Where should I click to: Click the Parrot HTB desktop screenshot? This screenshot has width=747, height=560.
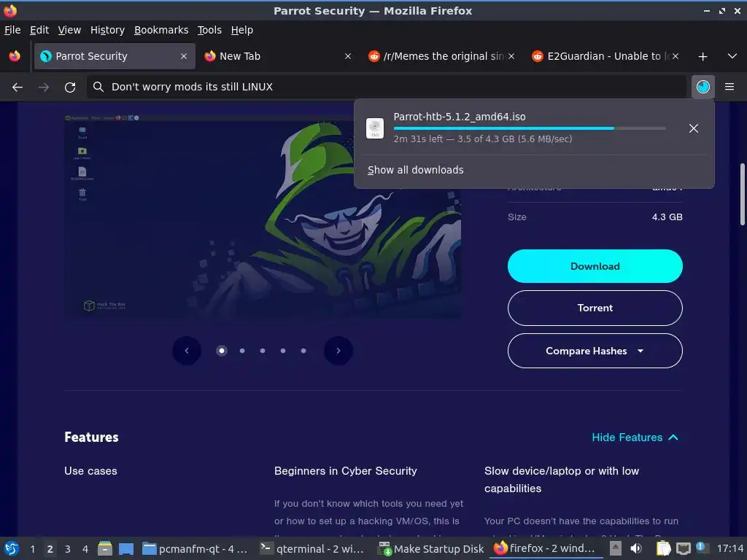point(263,216)
